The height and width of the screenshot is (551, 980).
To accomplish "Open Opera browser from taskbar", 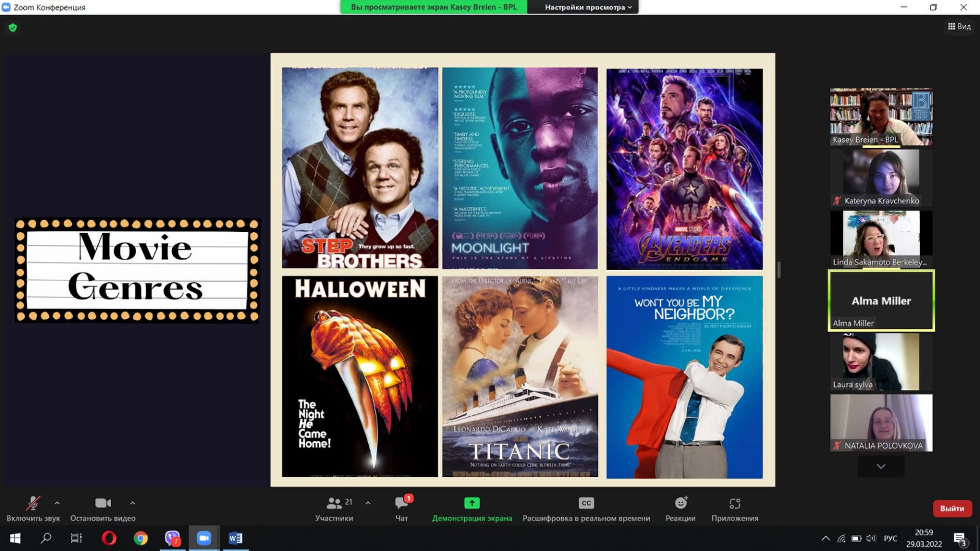I will [x=109, y=538].
